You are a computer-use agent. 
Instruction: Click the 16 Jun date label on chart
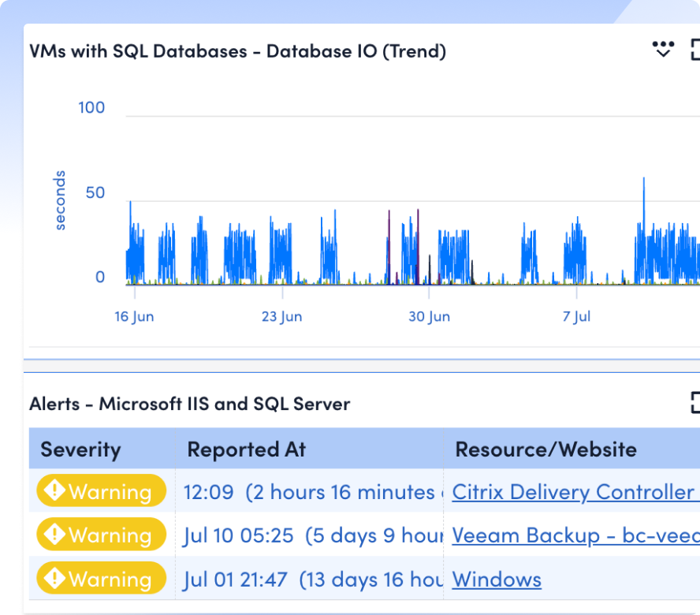pyautogui.click(x=134, y=317)
